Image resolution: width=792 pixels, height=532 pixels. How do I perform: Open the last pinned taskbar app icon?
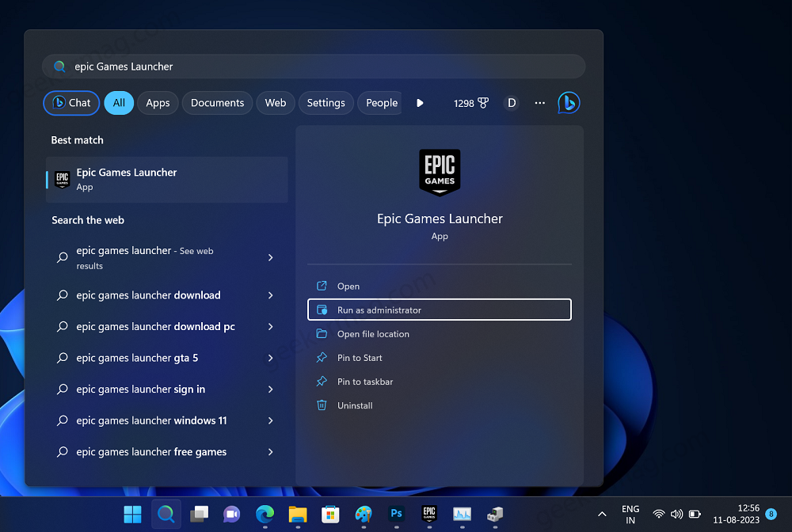pos(495,515)
